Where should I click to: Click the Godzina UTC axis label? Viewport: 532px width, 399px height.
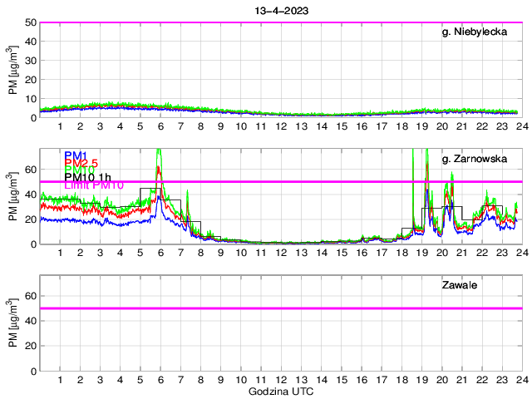coord(280,391)
